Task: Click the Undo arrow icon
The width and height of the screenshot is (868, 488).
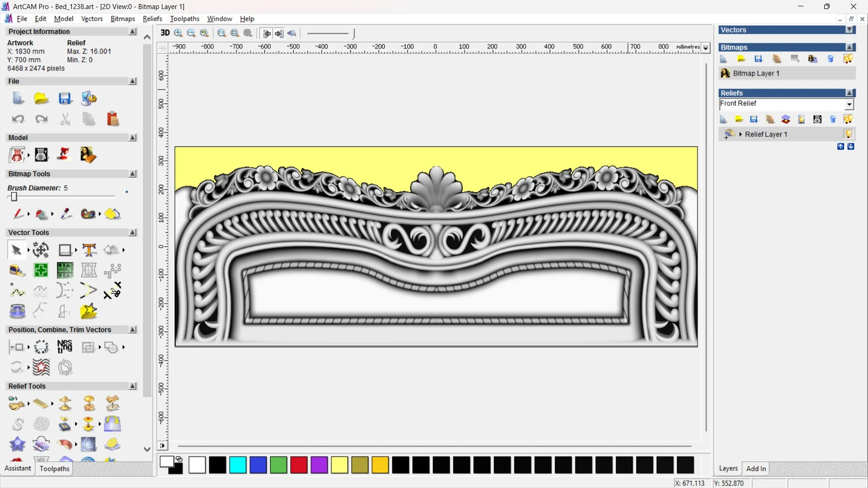Action: click(x=18, y=119)
